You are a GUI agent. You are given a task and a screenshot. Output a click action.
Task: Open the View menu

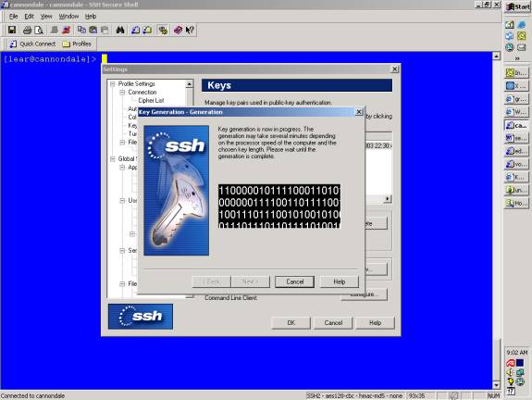click(x=46, y=17)
